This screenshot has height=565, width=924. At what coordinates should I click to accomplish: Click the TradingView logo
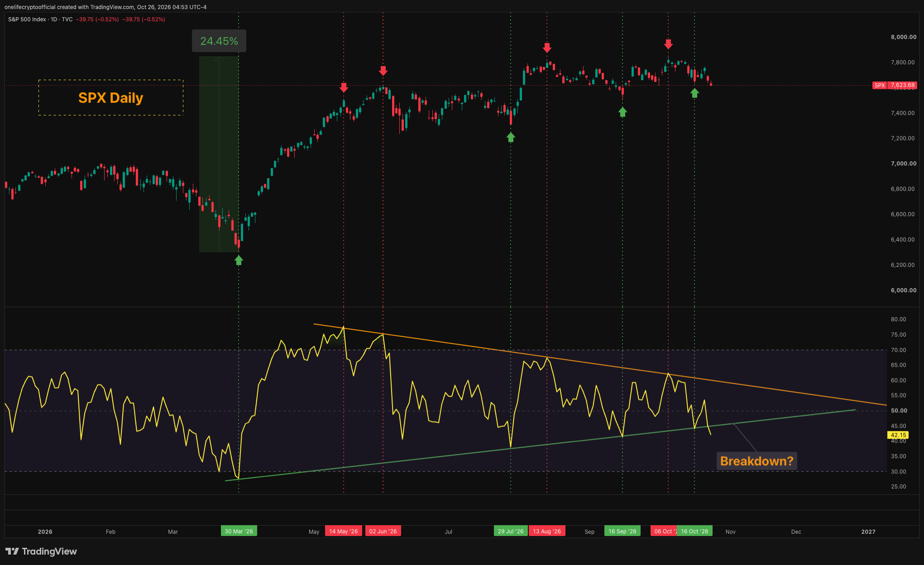click(41, 551)
